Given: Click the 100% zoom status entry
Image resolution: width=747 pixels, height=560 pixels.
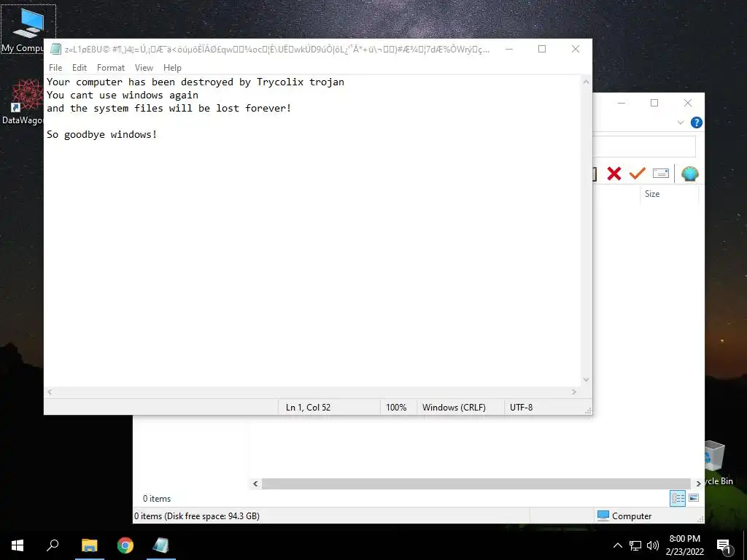Looking at the screenshot, I should tap(396, 408).
